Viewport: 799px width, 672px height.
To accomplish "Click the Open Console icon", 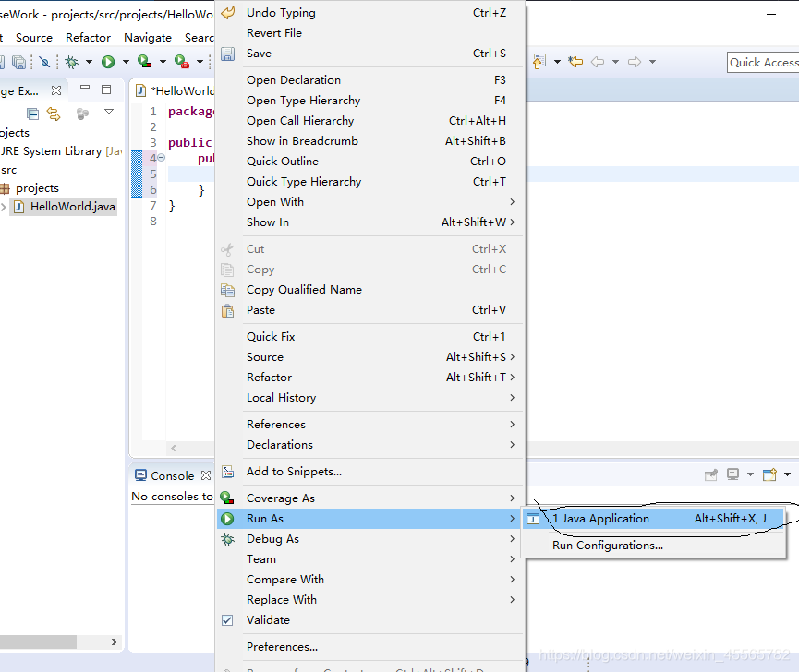I will click(x=769, y=474).
